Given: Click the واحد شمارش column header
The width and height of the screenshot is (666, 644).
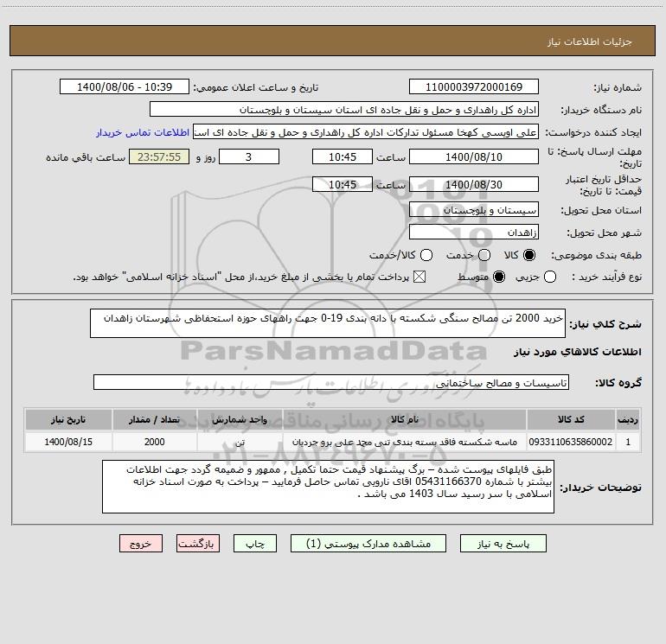Looking at the screenshot, I should coord(240,419).
